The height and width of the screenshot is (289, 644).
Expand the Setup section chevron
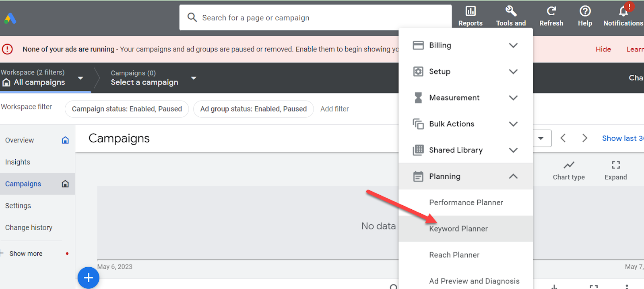(x=513, y=72)
